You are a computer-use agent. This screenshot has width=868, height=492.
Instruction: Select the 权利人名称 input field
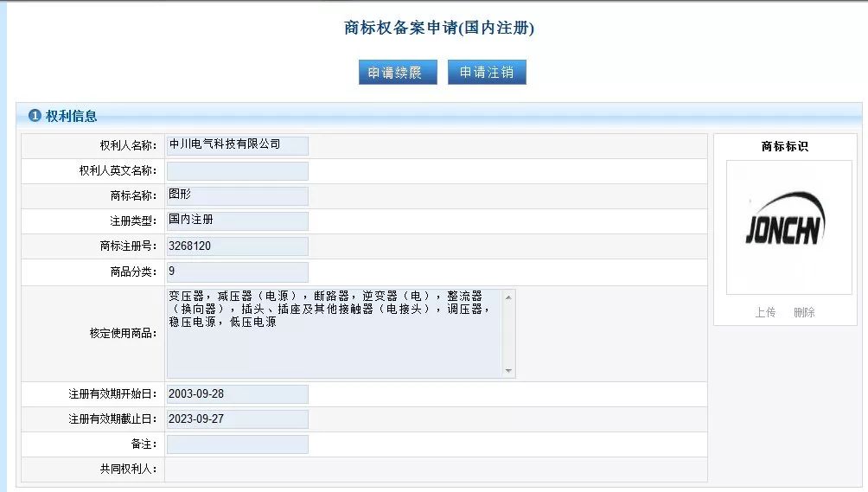tap(237, 145)
